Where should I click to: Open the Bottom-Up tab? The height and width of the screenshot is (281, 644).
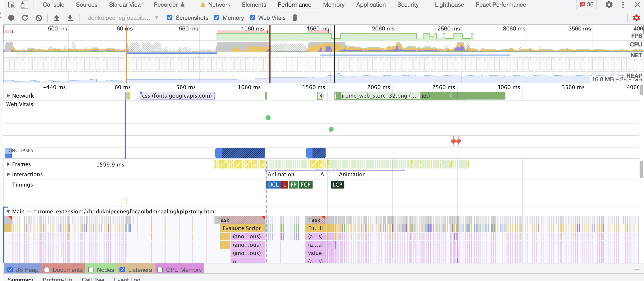pos(57,279)
